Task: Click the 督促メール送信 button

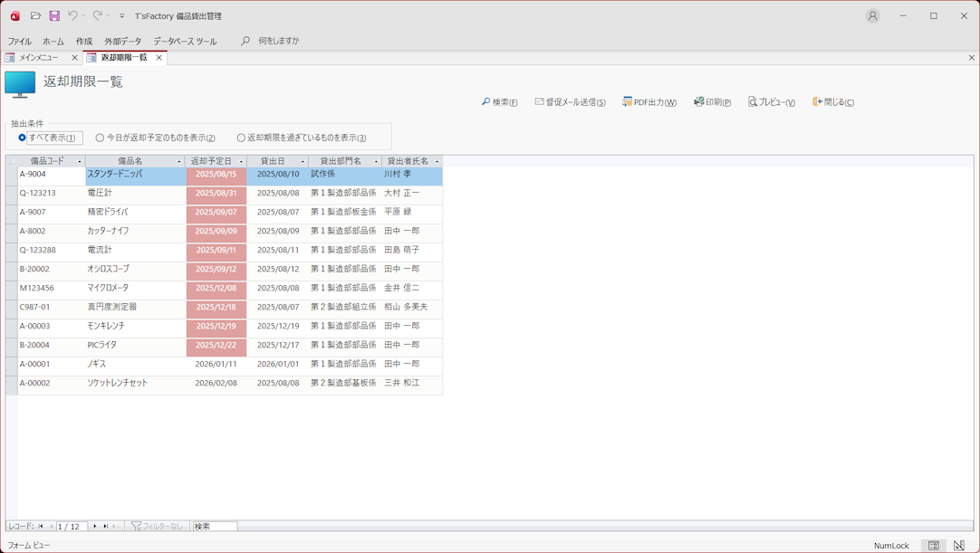Action: [570, 102]
